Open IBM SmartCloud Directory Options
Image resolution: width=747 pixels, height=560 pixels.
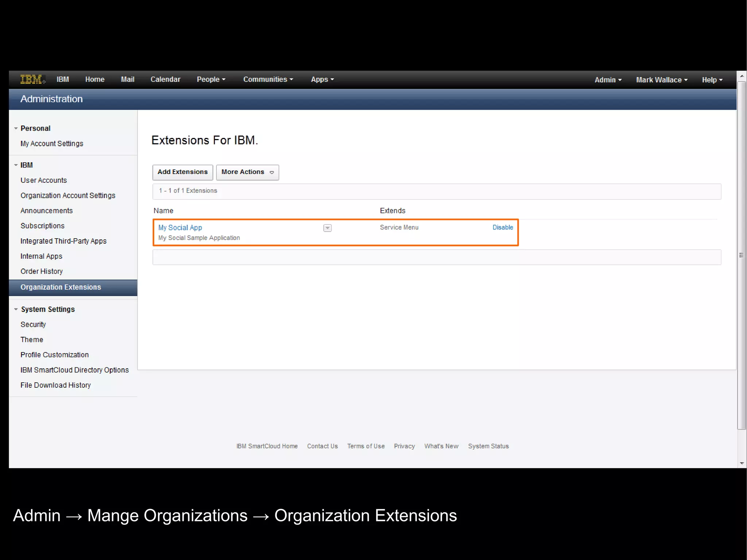[x=74, y=370]
